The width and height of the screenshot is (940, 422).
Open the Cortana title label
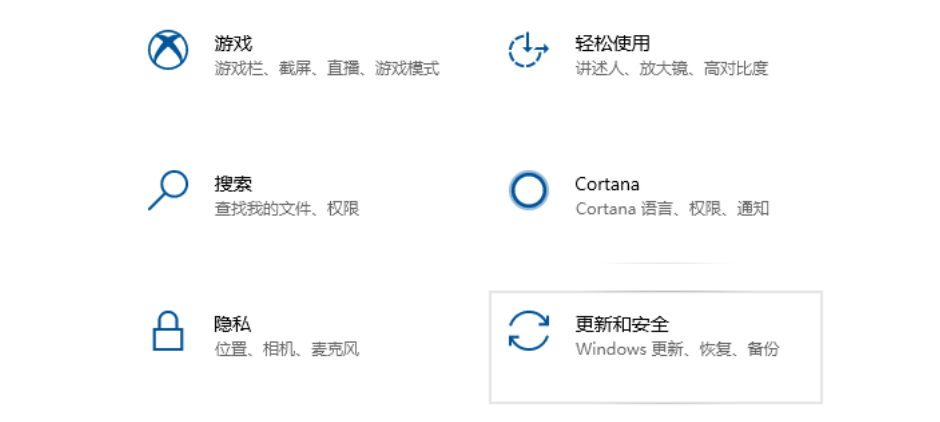607,184
